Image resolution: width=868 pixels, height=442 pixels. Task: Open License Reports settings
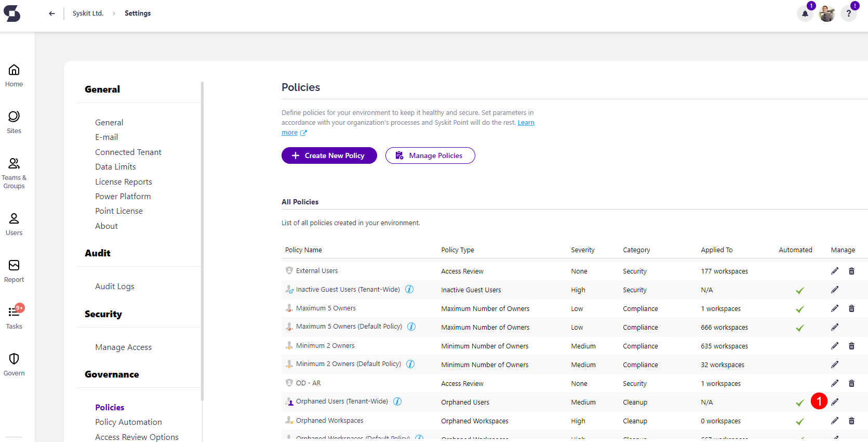pos(124,182)
